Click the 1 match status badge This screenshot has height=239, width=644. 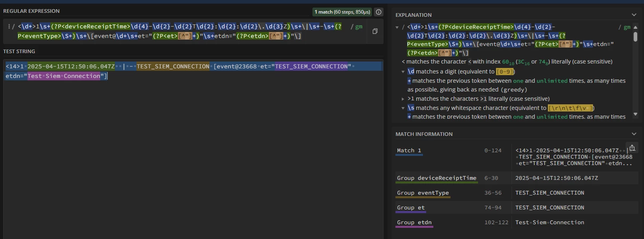[x=342, y=12]
